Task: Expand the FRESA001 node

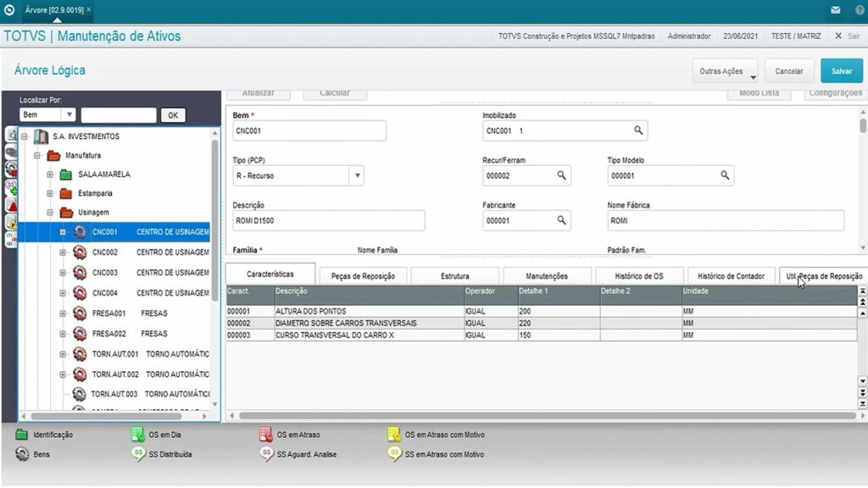Action: click(63, 313)
